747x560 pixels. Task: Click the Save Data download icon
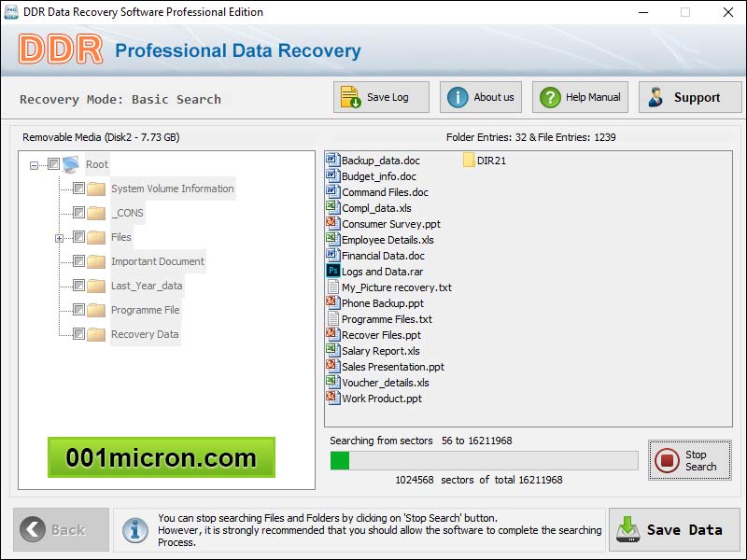pos(627,529)
